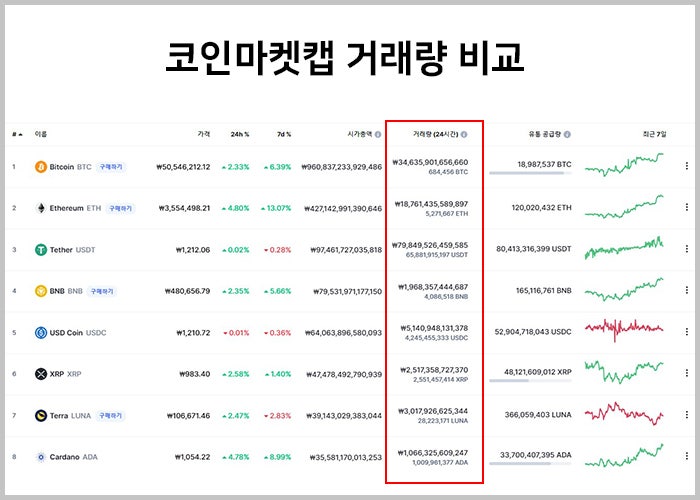Click the 구매하기 button next to Terra LUNA
The height and width of the screenshot is (500, 700).
(110, 416)
